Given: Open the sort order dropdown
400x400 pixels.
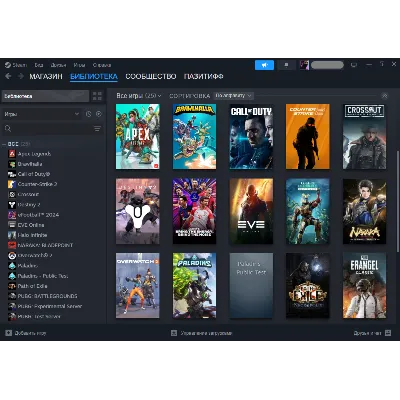Looking at the screenshot, I should (234, 96).
